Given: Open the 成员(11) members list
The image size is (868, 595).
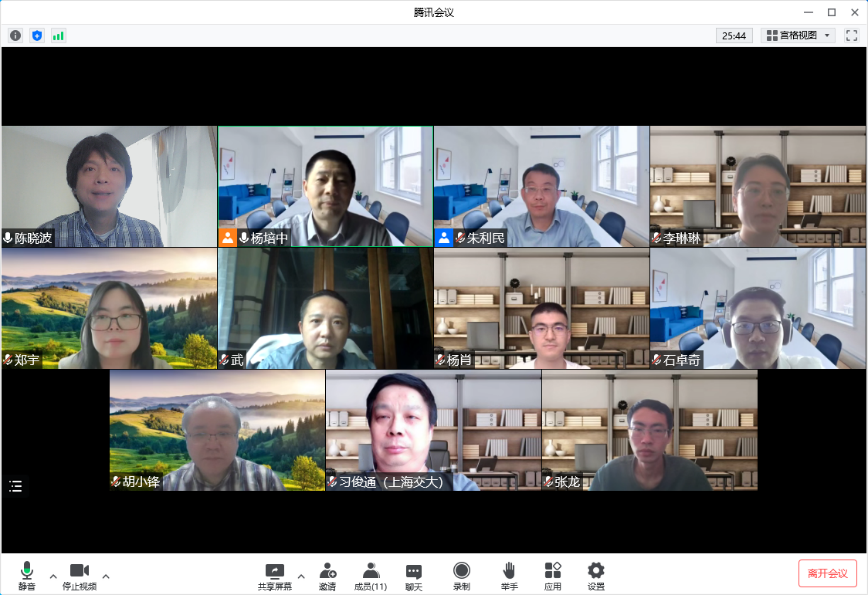Looking at the screenshot, I should pos(370,575).
